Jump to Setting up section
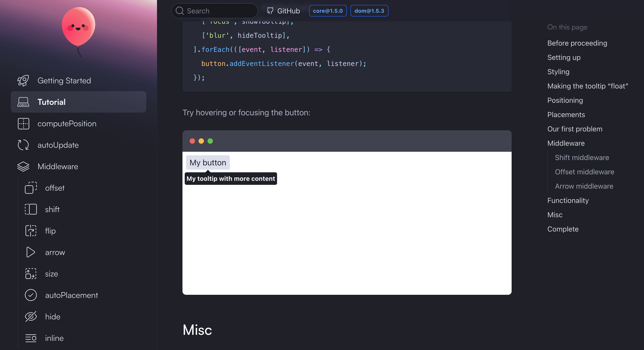This screenshot has width=644, height=350. click(564, 57)
